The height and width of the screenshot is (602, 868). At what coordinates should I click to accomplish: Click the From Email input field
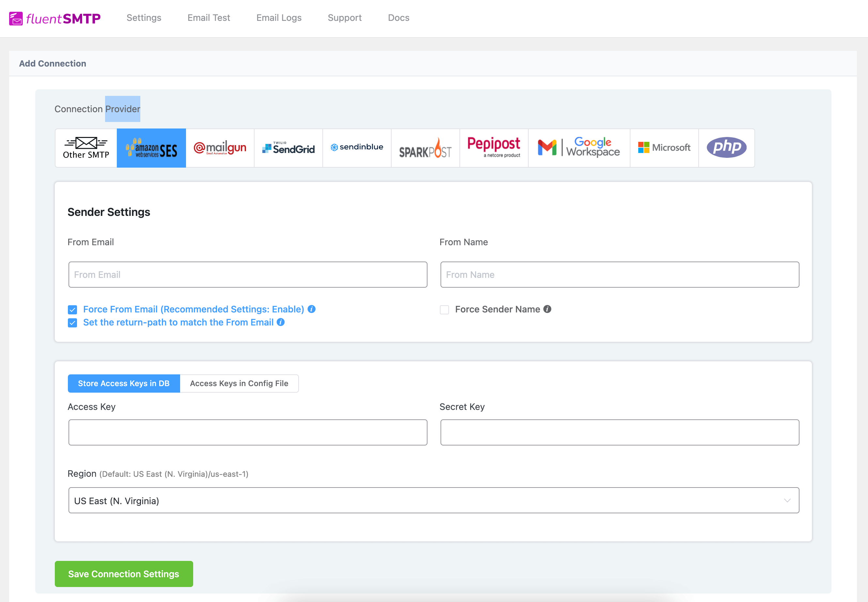pos(248,274)
